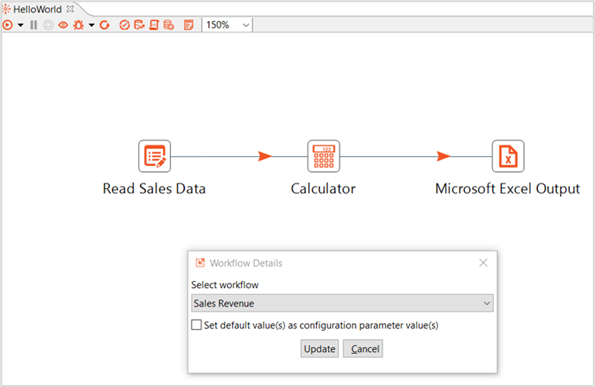Click the HelloWorld tab transformation icon

6,9
